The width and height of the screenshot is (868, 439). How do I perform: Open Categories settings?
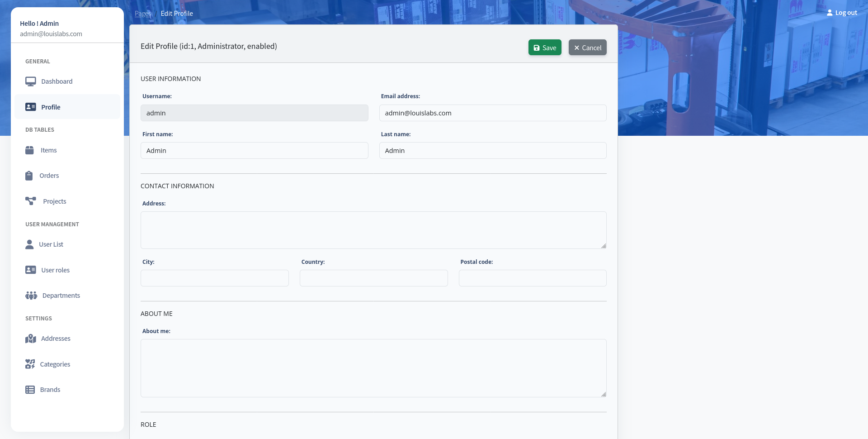(67, 364)
